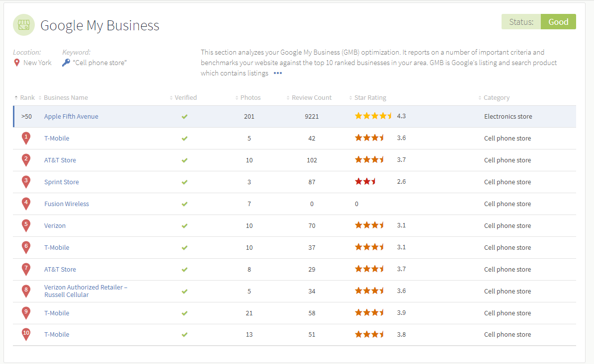Sort the table by Business Name column
This screenshot has width=594, height=364.
(x=63, y=98)
